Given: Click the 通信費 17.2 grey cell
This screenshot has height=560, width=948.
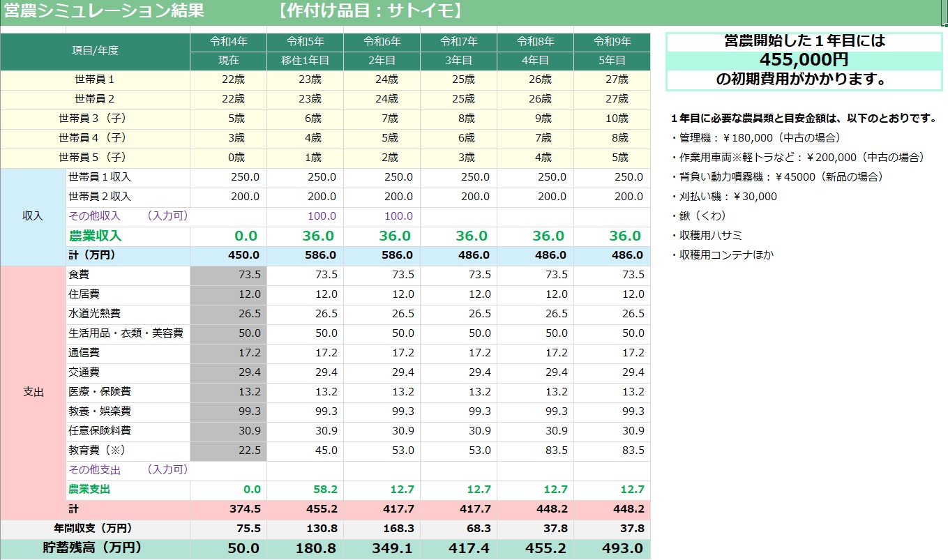Looking at the screenshot, I should click(228, 353).
